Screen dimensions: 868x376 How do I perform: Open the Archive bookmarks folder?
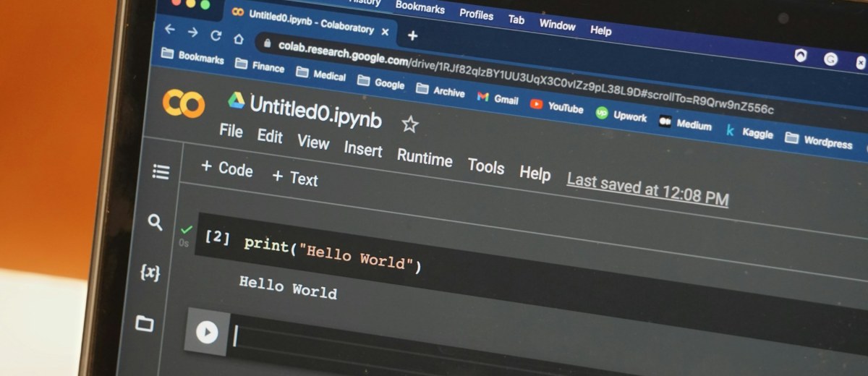click(441, 91)
